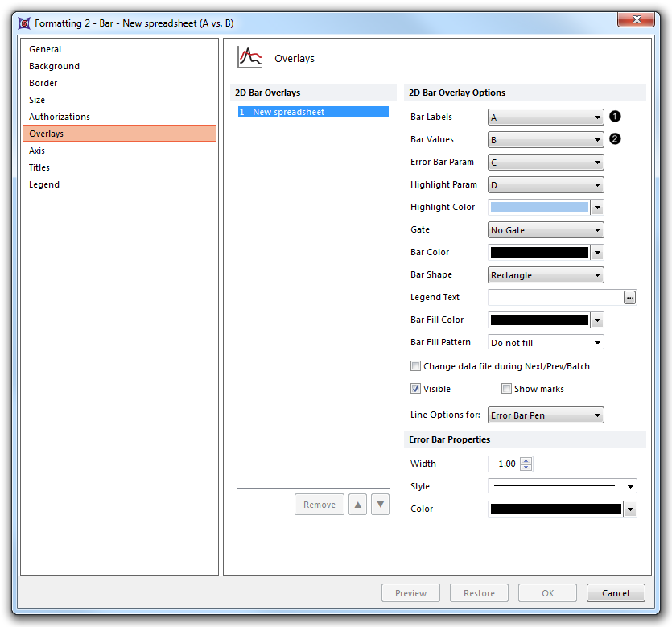
Task: Close the Formatting dialog window
Action: (x=636, y=19)
